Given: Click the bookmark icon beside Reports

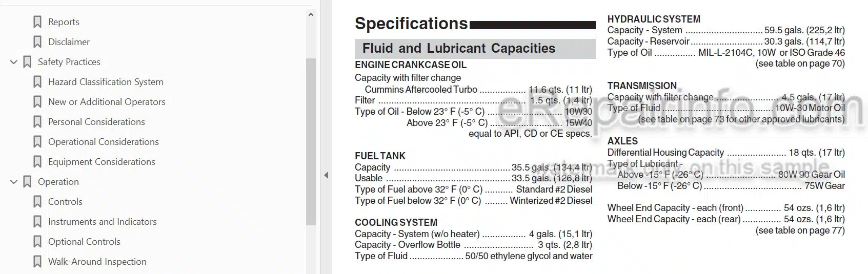Looking at the screenshot, I should pos(37,22).
